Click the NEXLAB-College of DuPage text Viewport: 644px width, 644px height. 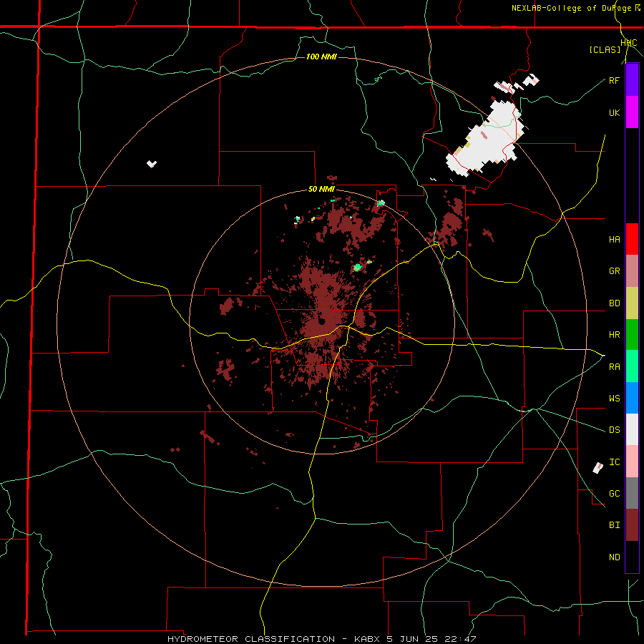(x=572, y=8)
